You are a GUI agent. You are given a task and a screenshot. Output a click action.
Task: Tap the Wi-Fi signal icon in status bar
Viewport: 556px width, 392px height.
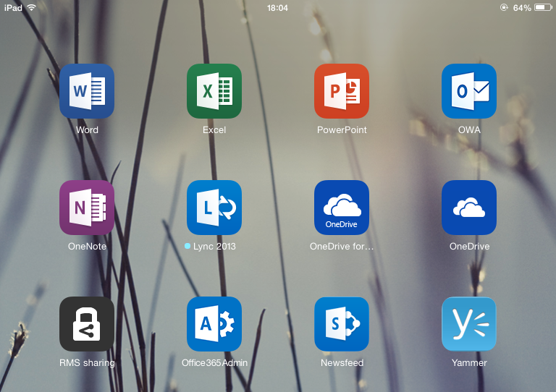(31, 7)
